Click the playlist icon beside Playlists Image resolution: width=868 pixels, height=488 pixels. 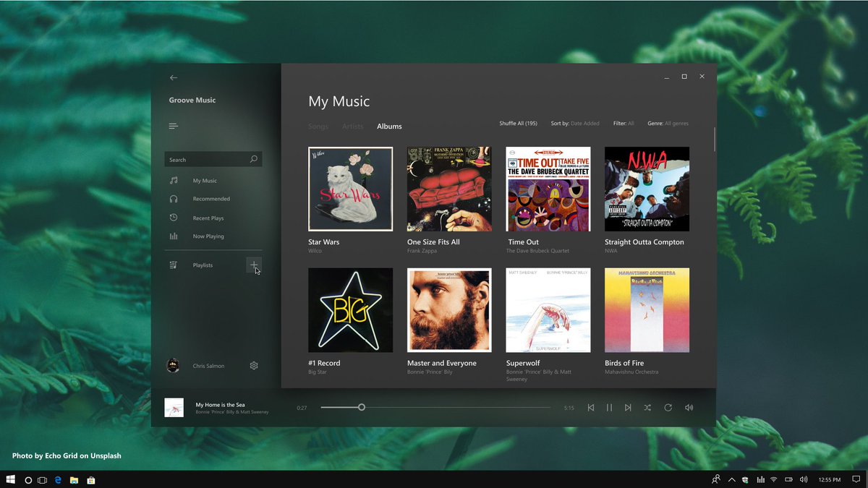coord(174,265)
